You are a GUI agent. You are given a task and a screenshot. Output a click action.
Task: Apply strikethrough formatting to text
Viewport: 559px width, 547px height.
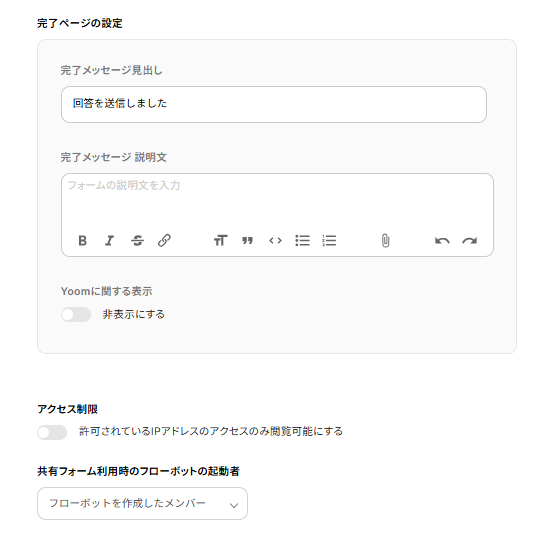(x=137, y=241)
